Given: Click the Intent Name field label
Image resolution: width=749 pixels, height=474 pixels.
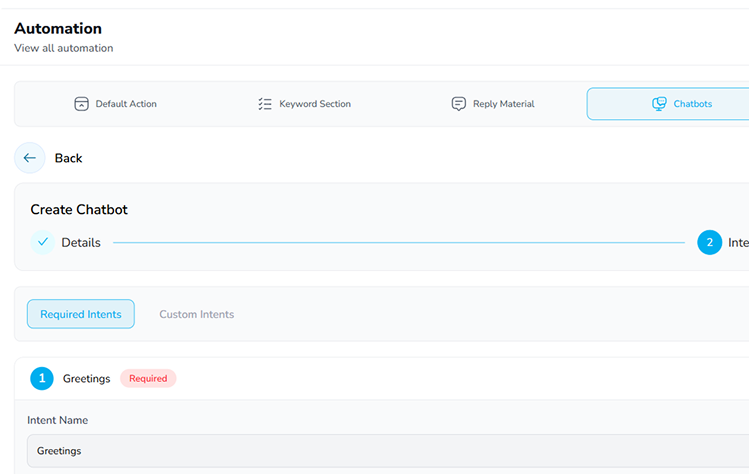Looking at the screenshot, I should point(57,420).
